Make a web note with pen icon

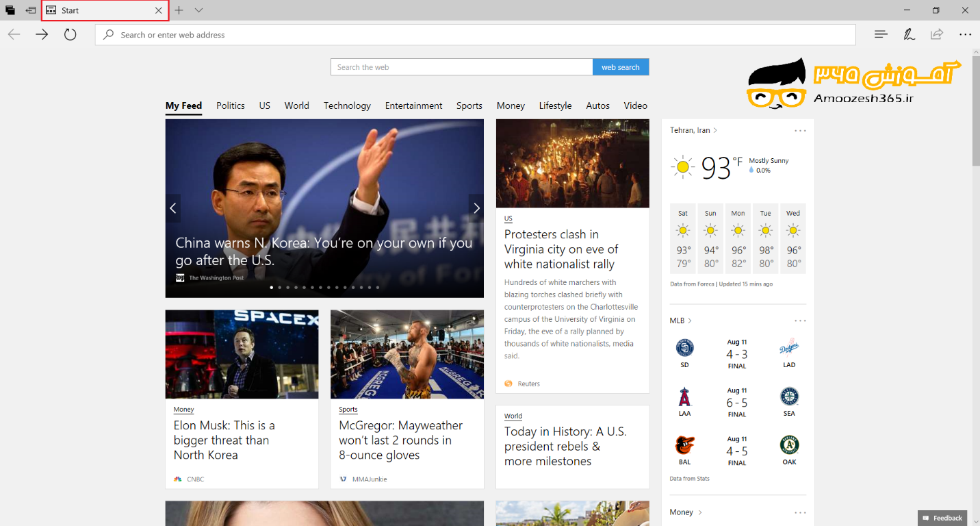(909, 34)
